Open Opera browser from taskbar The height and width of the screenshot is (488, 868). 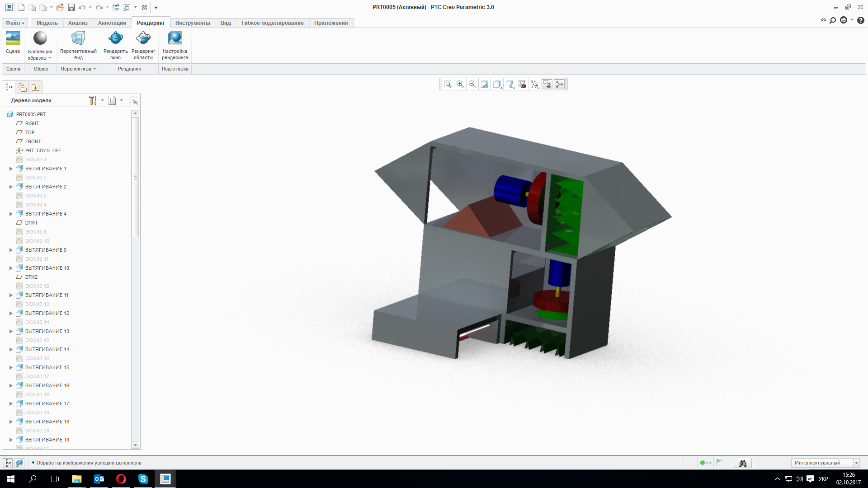[121, 479]
